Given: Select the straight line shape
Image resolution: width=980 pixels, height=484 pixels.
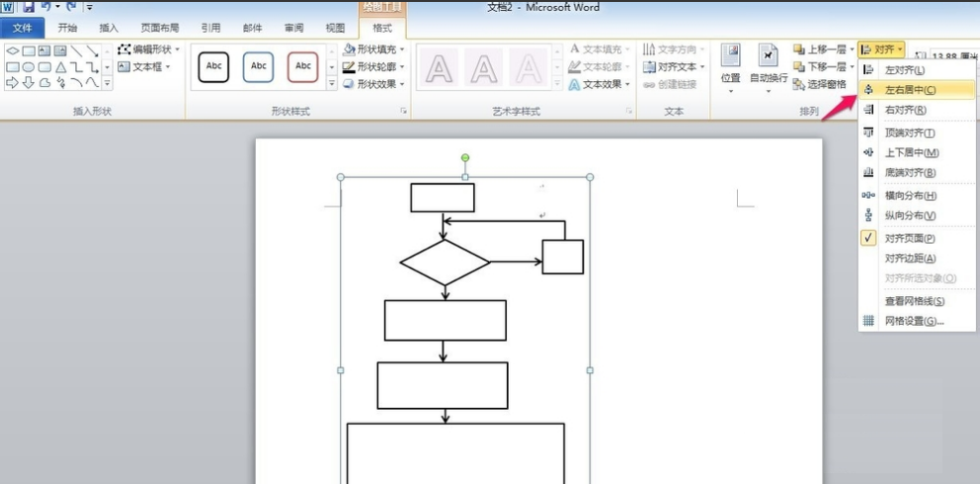Looking at the screenshot, I should [x=76, y=51].
